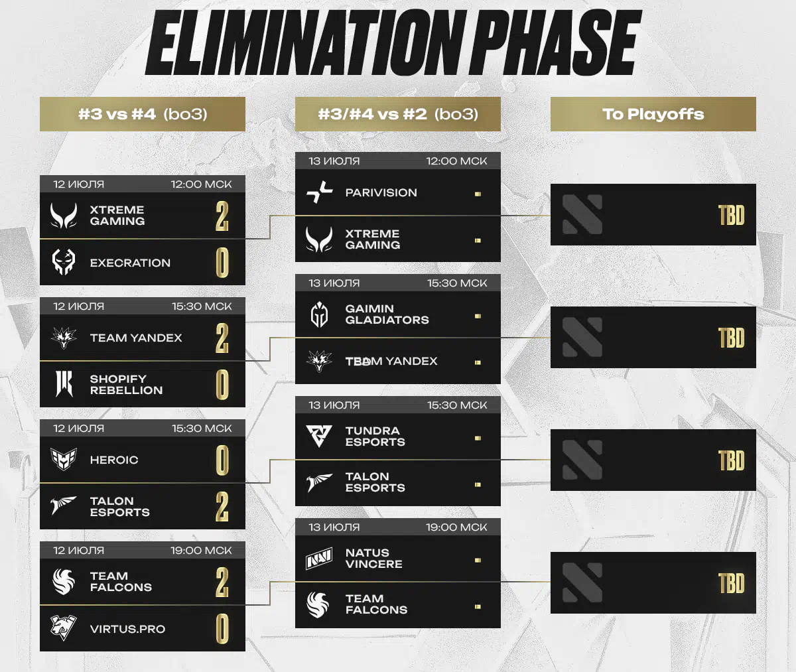The height and width of the screenshot is (672, 796).
Task: Click 13 July 19:00 MSK match header
Action: click(x=398, y=527)
